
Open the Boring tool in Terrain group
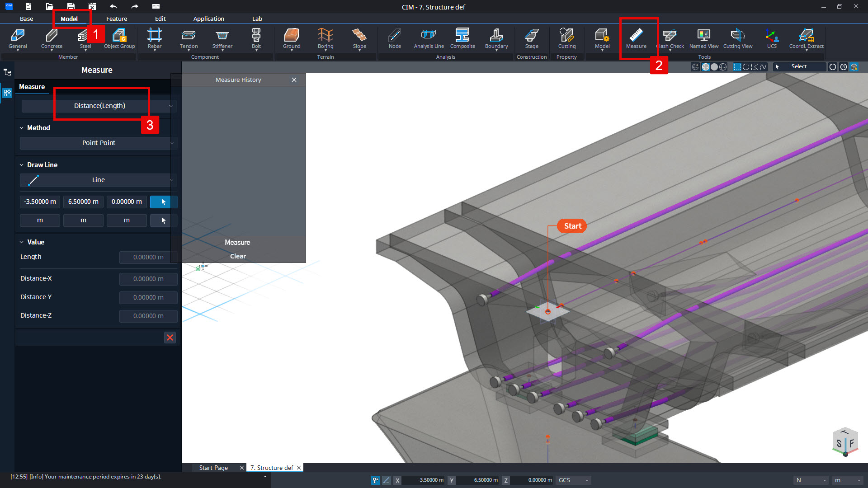(x=325, y=38)
